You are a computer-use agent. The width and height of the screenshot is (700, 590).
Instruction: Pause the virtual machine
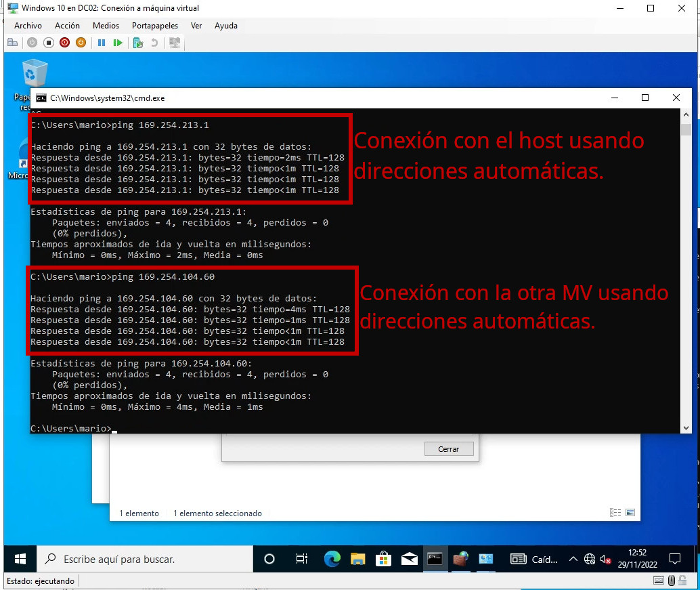point(102,43)
